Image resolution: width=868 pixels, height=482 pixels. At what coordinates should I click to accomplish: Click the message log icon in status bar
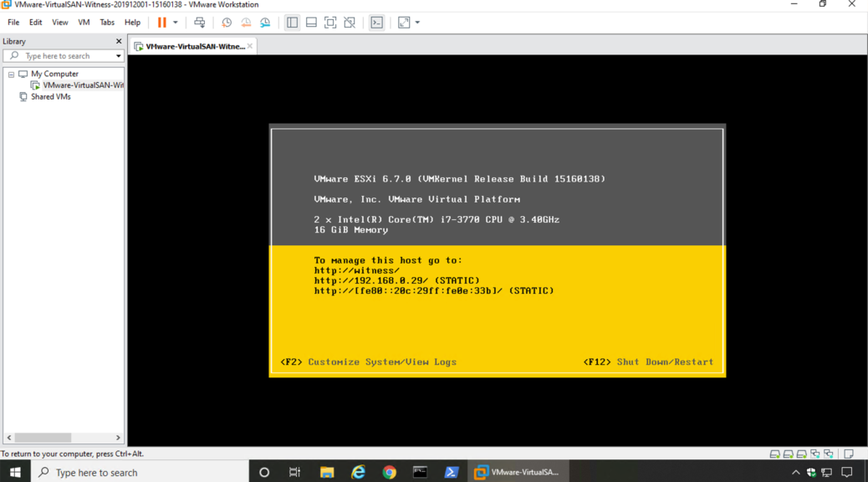[x=848, y=454]
